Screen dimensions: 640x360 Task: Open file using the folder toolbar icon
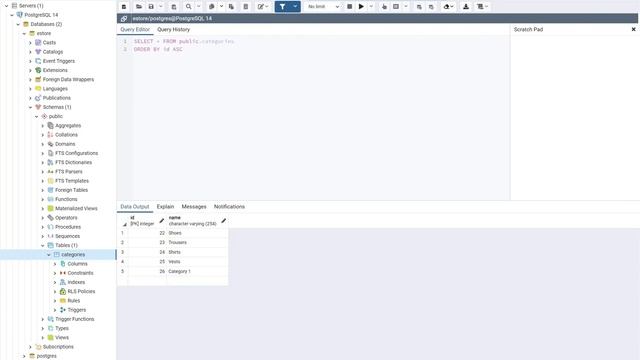[139, 7]
